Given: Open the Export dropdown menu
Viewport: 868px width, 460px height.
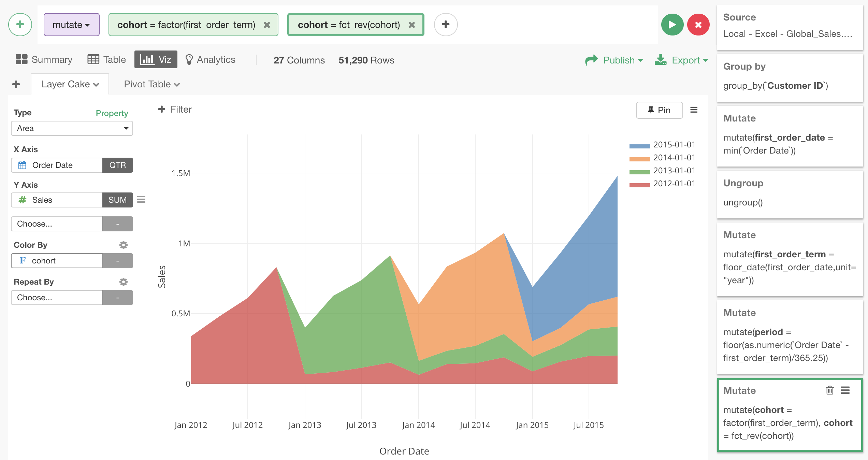Looking at the screenshot, I should click(682, 60).
